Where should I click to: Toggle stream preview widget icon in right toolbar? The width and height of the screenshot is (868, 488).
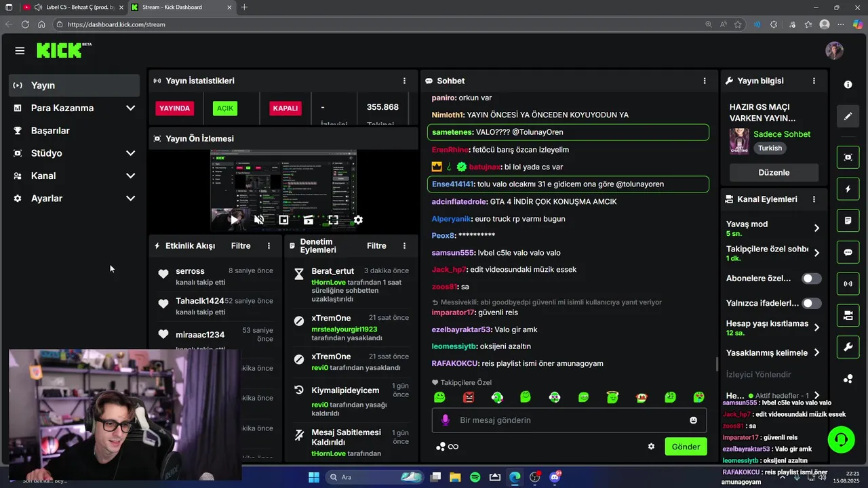[x=848, y=157]
